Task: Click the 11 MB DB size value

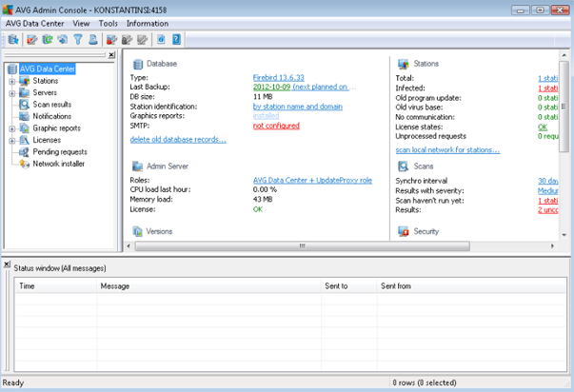Action: (x=263, y=97)
